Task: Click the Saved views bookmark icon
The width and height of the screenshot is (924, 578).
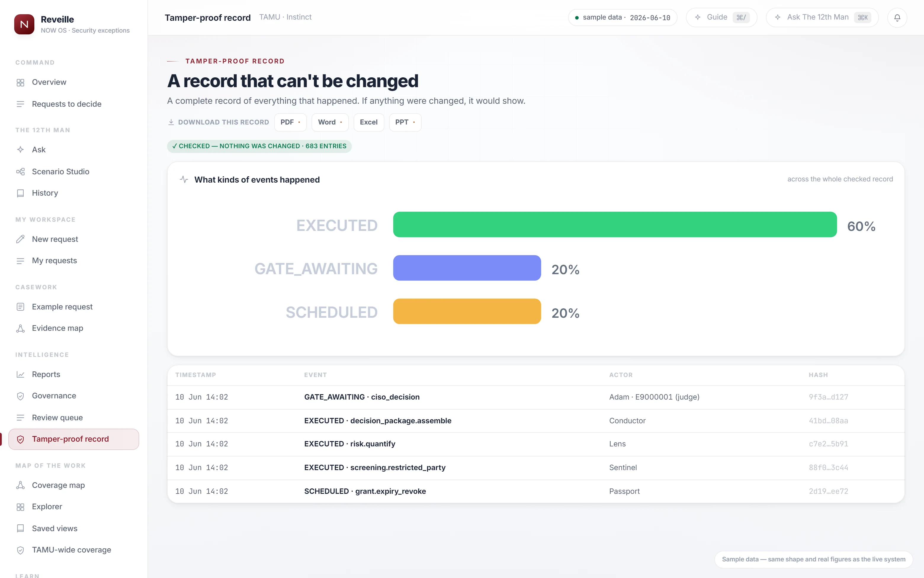Action: 21,528
